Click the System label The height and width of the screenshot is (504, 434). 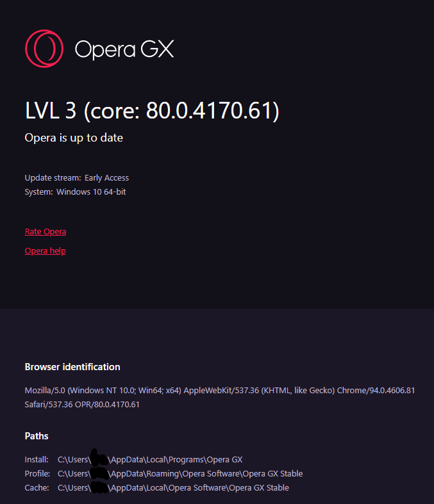(x=38, y=192)
